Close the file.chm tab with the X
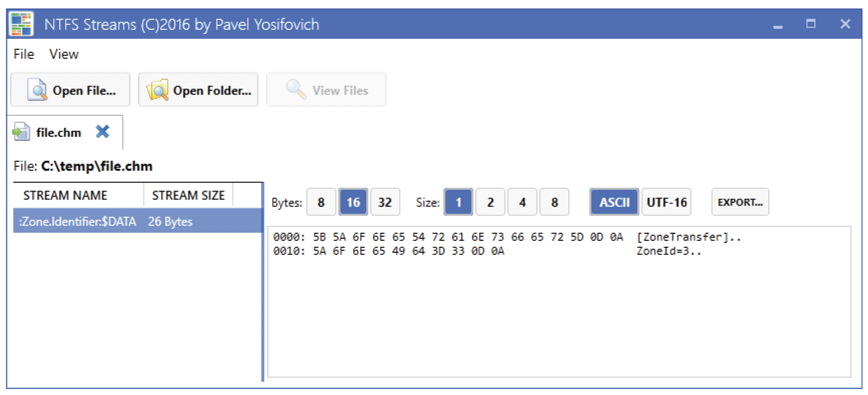The width and height of the screenshot is (868, 395). point(103,132)
